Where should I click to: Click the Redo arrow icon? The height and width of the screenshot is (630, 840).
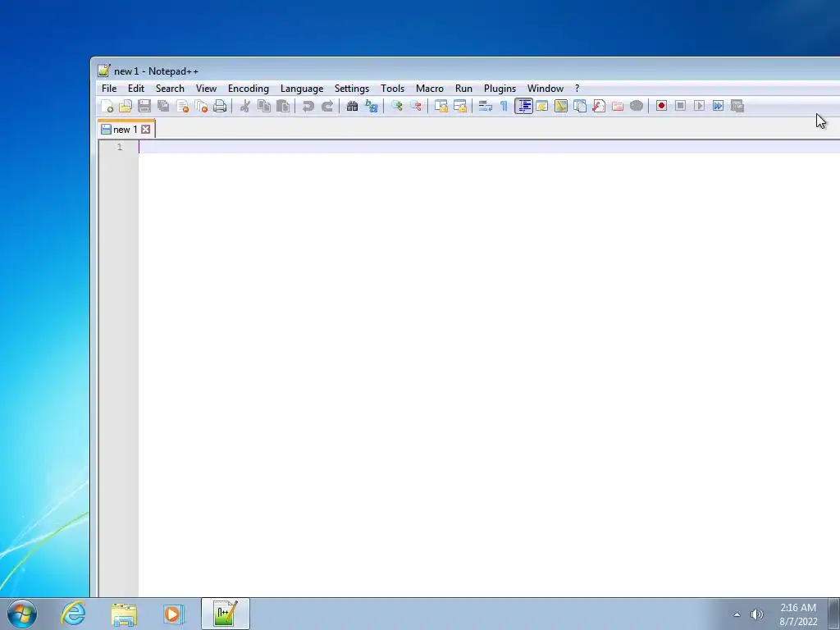(x=326, y=106)
